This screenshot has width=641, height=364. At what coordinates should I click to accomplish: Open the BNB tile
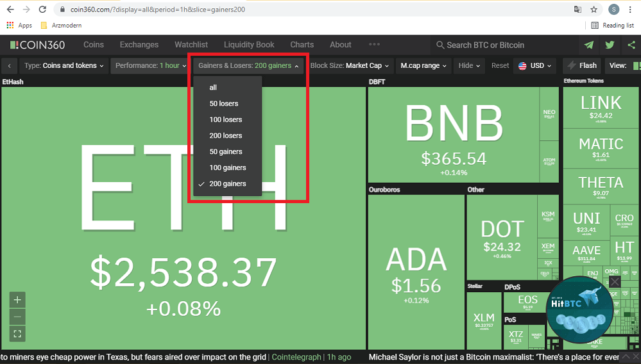pos(454,135)
